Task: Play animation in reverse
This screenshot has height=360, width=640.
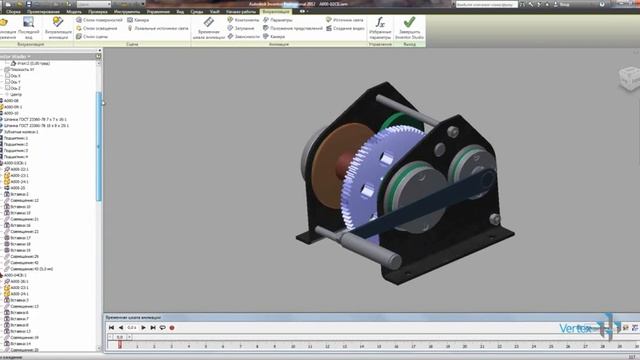Action: (x=121, y=328)
